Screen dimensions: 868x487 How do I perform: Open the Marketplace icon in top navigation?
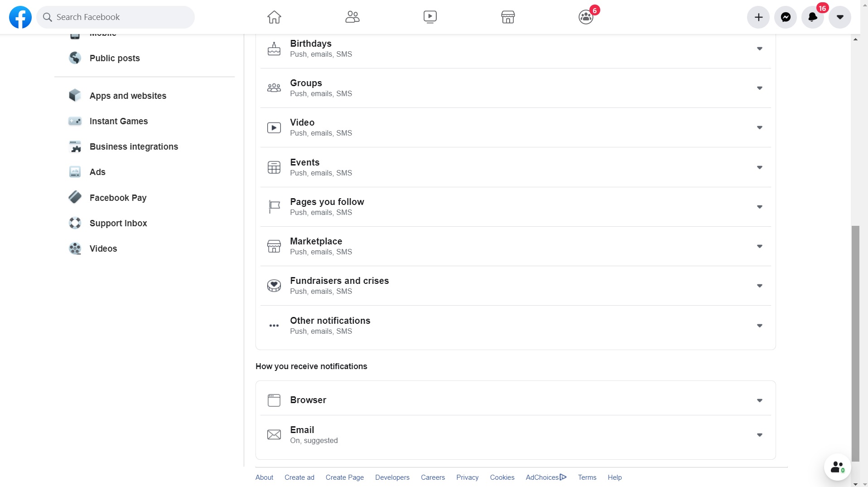tap(508, 17)
